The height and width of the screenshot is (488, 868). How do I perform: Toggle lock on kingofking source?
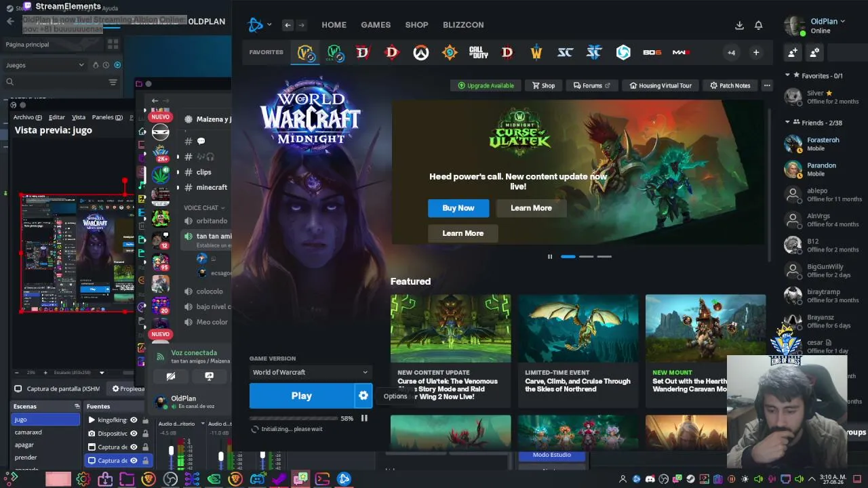click(x=145, y=420)
